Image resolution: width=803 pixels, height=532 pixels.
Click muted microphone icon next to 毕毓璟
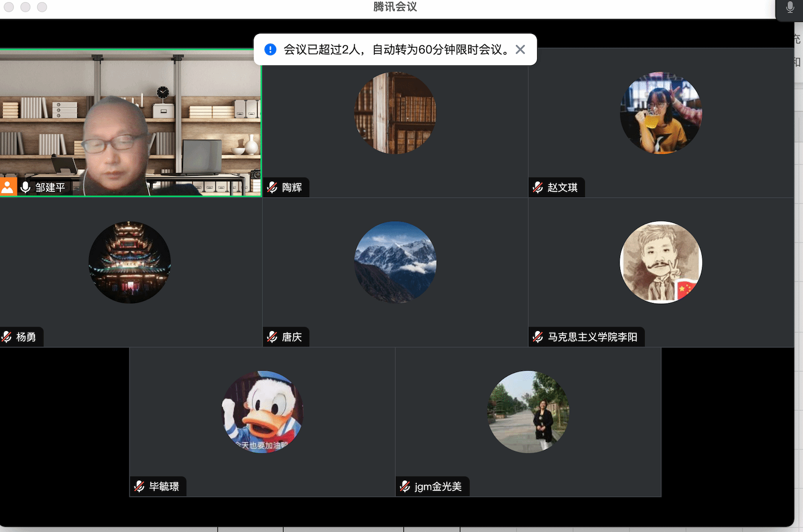tap(140, 487)
